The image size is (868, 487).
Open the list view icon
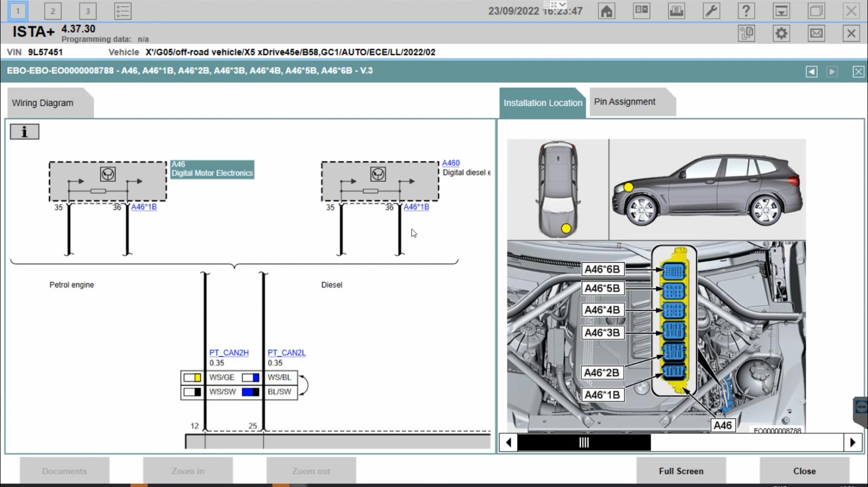point(123,11)
